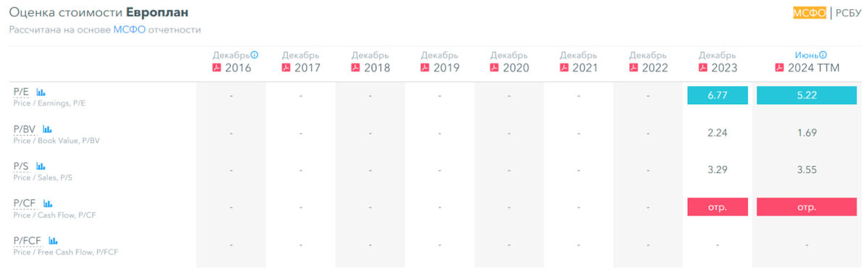Click the info icon next to Июнь
The width and height of the screenshot is (868, 274).
click(x=823, y=55)
